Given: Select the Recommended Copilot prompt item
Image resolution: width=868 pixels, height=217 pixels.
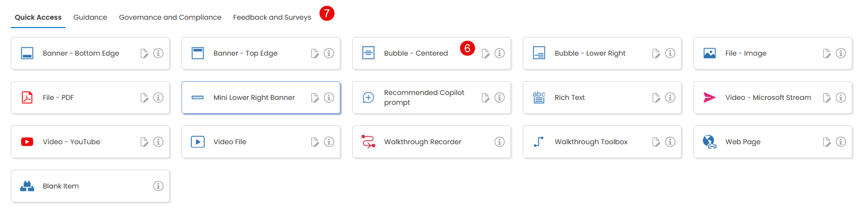Looking at the screenshot, I should click(x=424, y=97).
